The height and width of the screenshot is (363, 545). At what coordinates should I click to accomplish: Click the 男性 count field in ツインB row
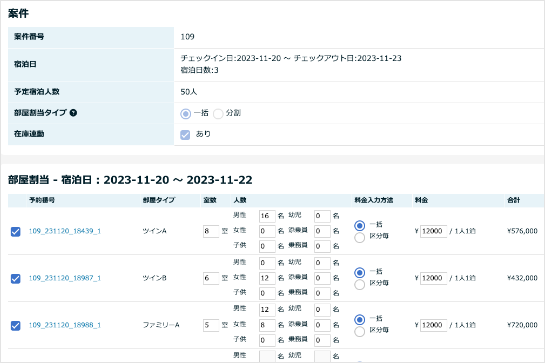(267, 263)
